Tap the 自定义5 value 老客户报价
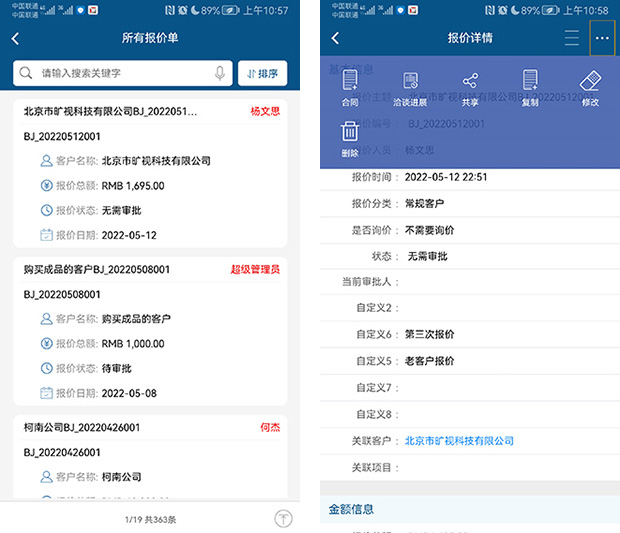 coord(429,361)
